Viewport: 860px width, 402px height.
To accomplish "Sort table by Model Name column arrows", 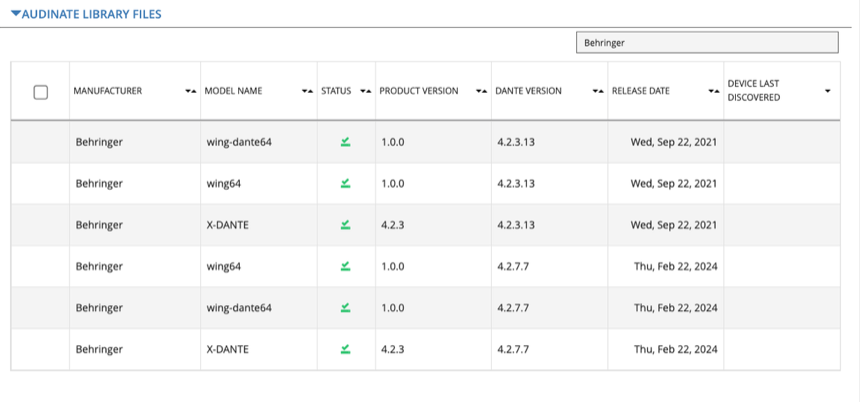I will (x=307, y=92).
